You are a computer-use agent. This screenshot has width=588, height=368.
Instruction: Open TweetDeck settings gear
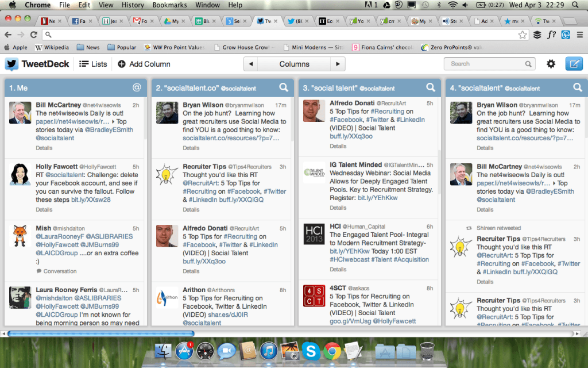tap(551, 64)
